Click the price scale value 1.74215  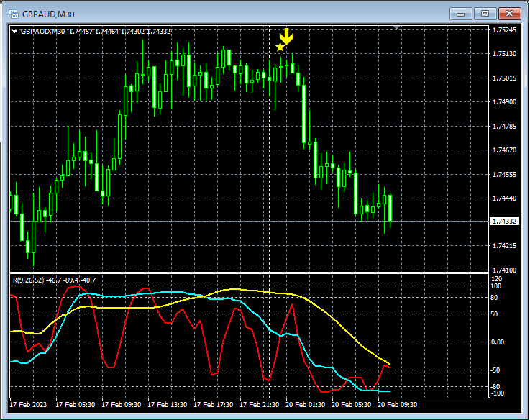tap(504, 245)
